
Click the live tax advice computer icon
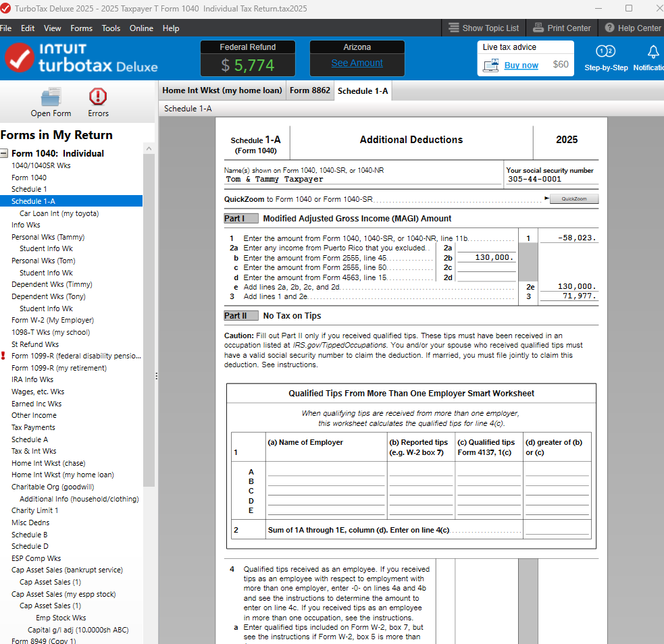point(491,65)
